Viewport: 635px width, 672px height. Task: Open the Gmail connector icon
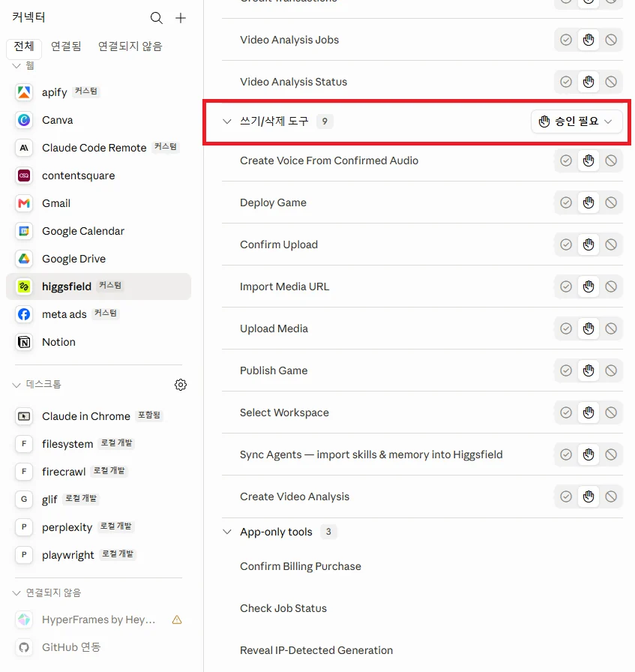(24, 203)
